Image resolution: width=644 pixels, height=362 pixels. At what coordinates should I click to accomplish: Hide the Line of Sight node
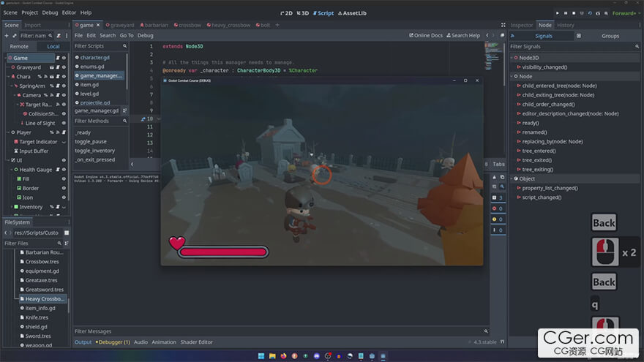(64, 123)
